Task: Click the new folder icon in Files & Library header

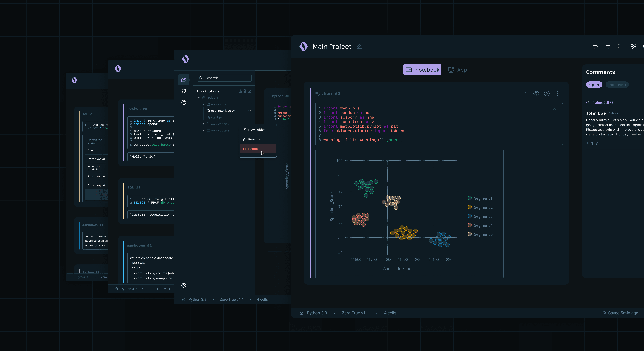Action: pos(250,91)
